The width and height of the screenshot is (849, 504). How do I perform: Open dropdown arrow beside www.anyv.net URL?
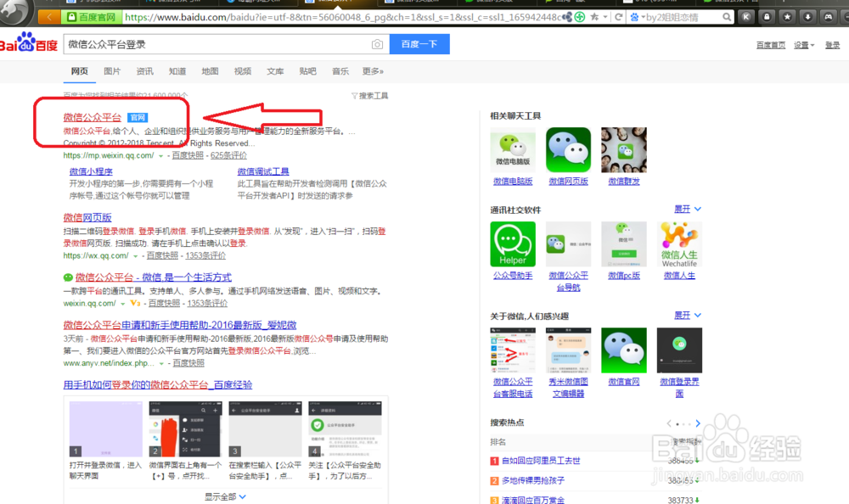tap(161, 363)
